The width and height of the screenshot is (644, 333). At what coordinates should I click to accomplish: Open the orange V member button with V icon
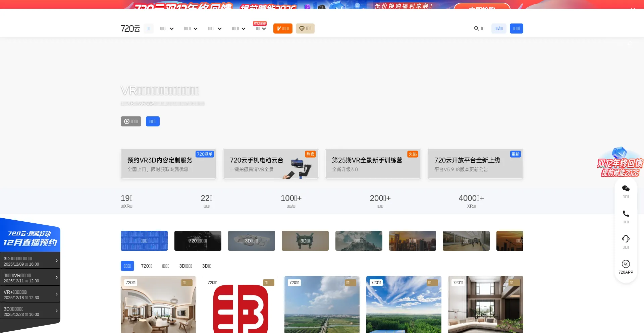pos(283,29)
